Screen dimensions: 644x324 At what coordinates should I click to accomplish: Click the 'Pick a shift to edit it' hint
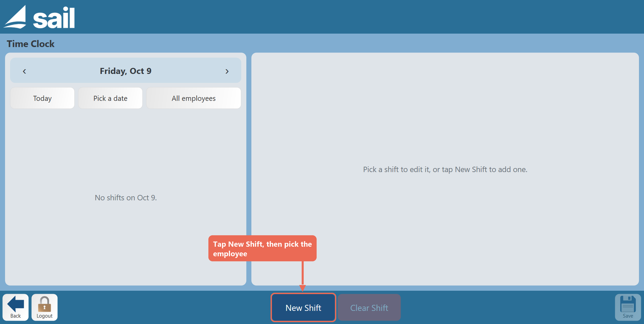445,169
